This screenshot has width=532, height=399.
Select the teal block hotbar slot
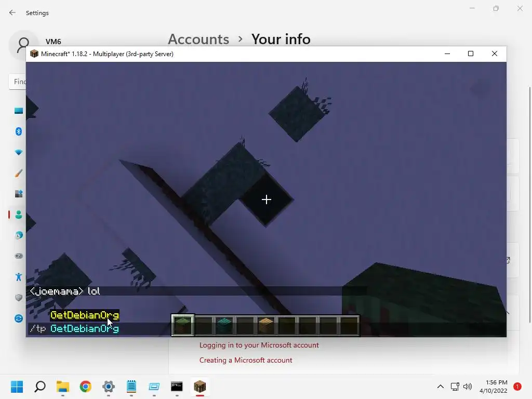click(x=224, y=325)
